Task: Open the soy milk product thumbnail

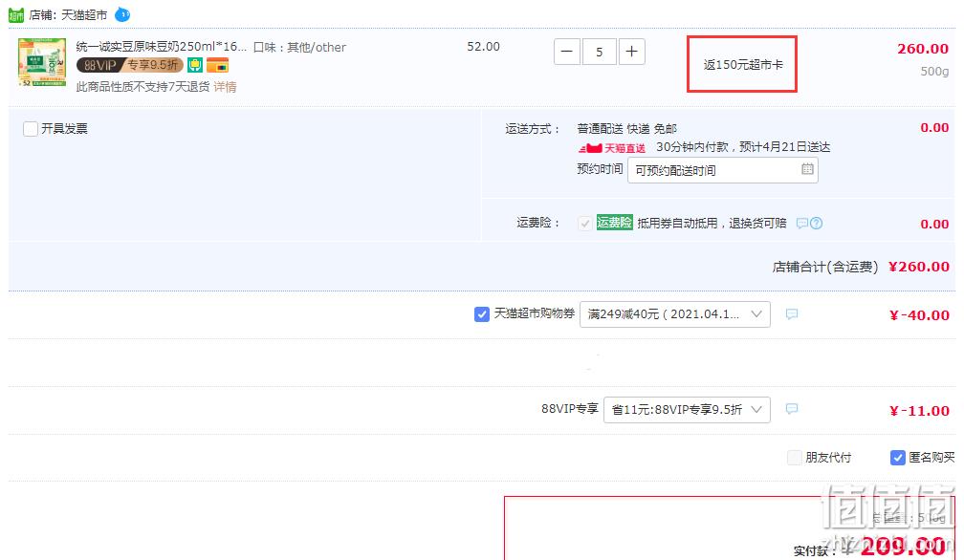Action: (x=42, y=62)
